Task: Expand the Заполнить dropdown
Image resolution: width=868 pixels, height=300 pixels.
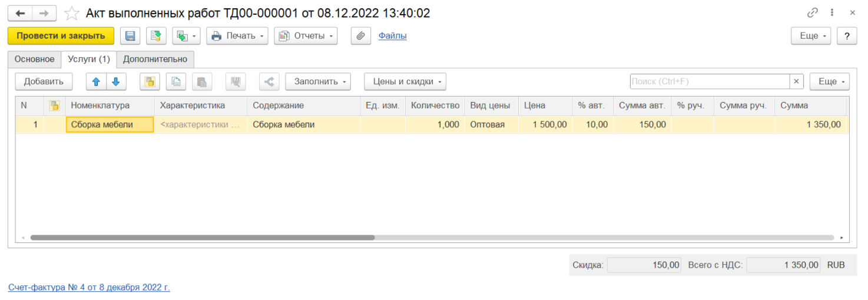Action: point(317,82)
